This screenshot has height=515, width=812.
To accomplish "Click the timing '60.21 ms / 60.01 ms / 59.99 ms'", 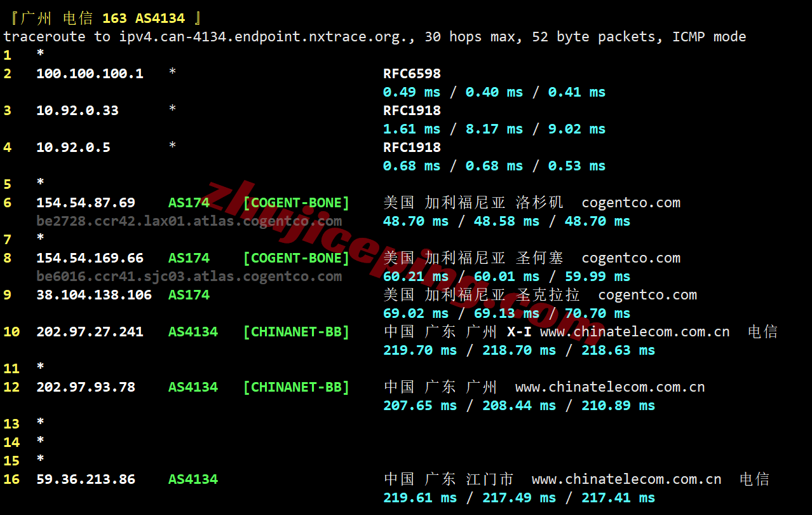I will pyautogui.click(x=506, y=277).
